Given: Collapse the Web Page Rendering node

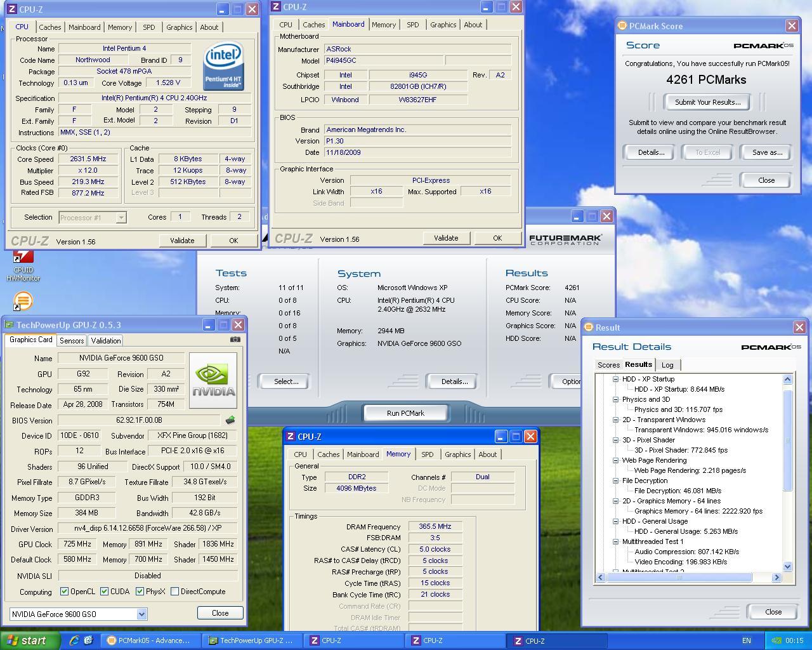Looking at the screenshot, I should (615, 460).
